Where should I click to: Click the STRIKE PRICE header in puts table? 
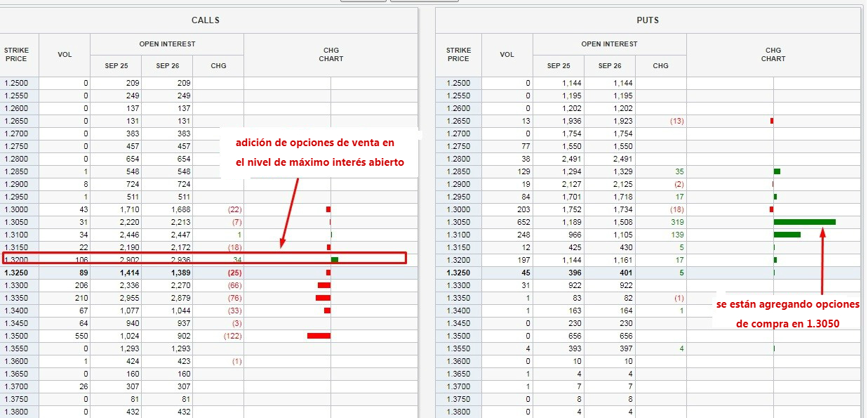458,54
